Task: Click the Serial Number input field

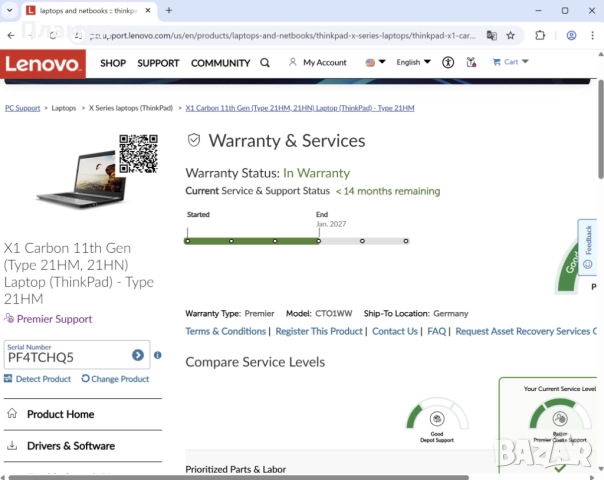Action: pyautogui.click(x=65, y=357)
